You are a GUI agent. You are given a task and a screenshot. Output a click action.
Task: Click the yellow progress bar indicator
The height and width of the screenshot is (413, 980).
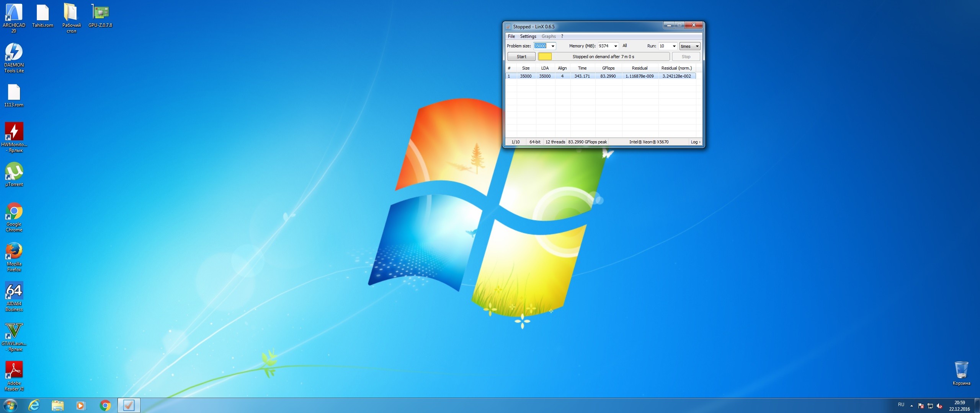click(545, 57)
